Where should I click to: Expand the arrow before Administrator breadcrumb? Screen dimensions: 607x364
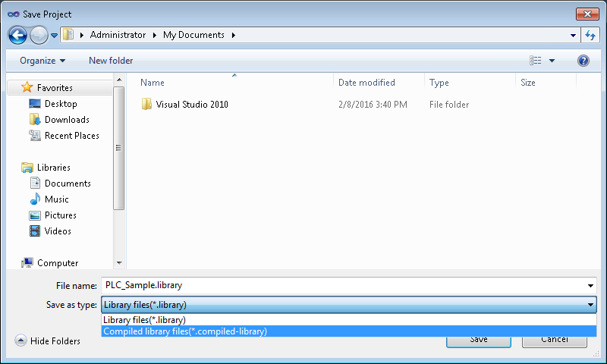82,35
